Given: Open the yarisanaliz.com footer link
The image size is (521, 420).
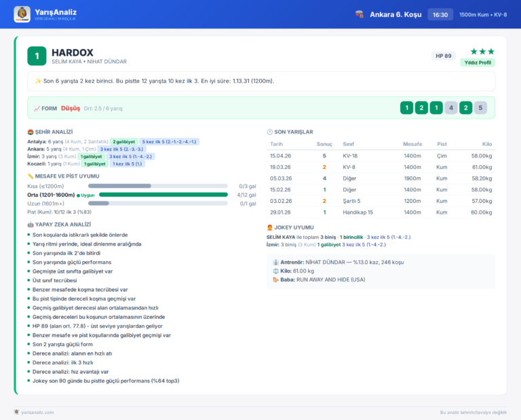Looking at the screenshot, I should tap(37, 413).
